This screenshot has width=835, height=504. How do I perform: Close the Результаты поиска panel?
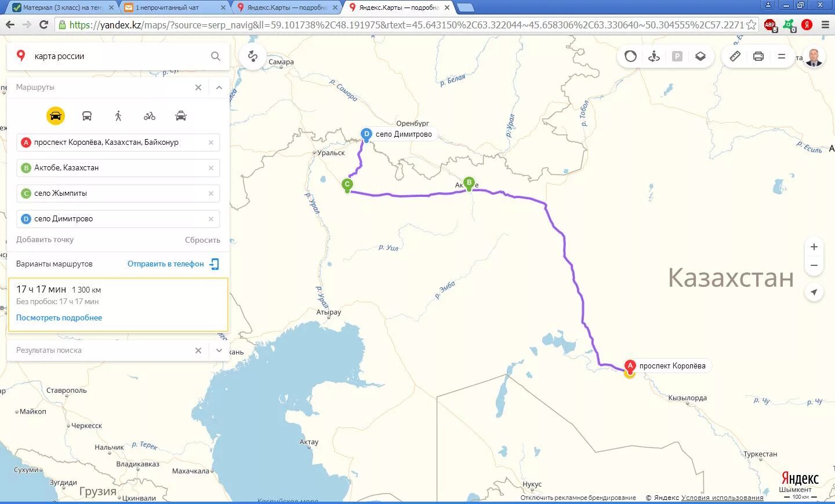click(198, 350)
